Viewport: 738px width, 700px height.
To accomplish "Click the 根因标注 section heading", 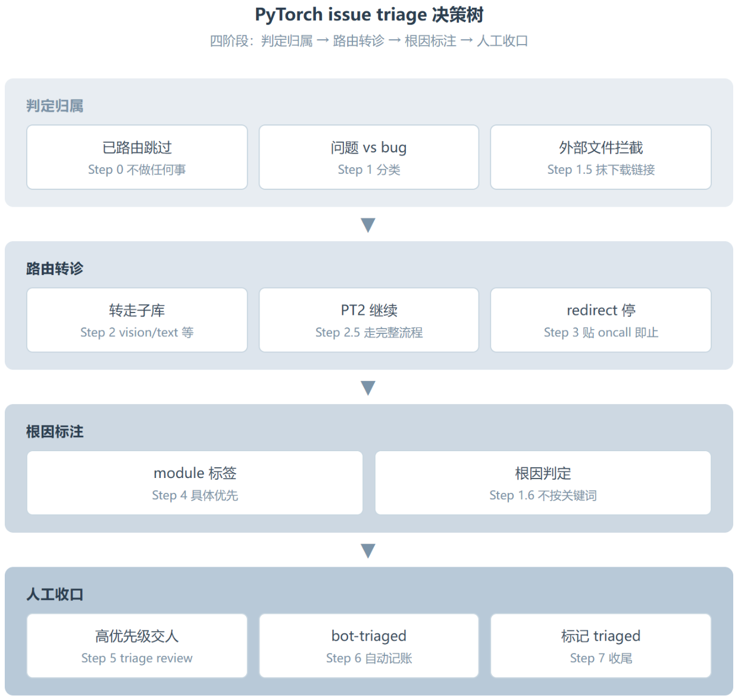I will (x=55, y=432).
